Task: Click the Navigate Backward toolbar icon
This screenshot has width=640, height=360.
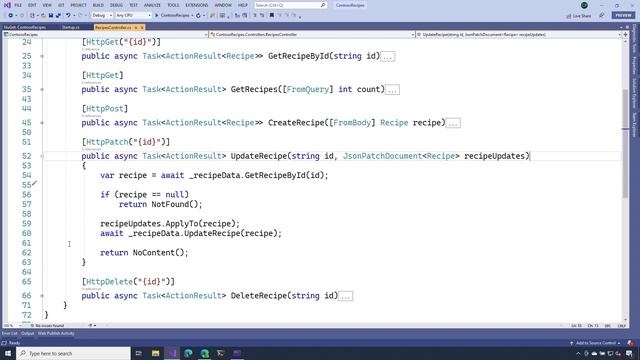Action: pyautogui.click(x=11, y=16)
